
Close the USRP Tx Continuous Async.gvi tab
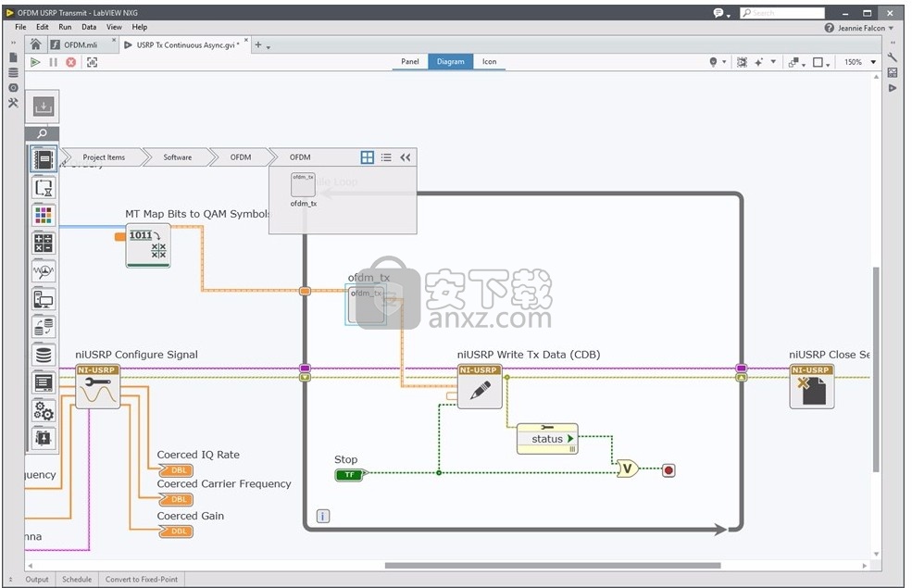[246, 41]
